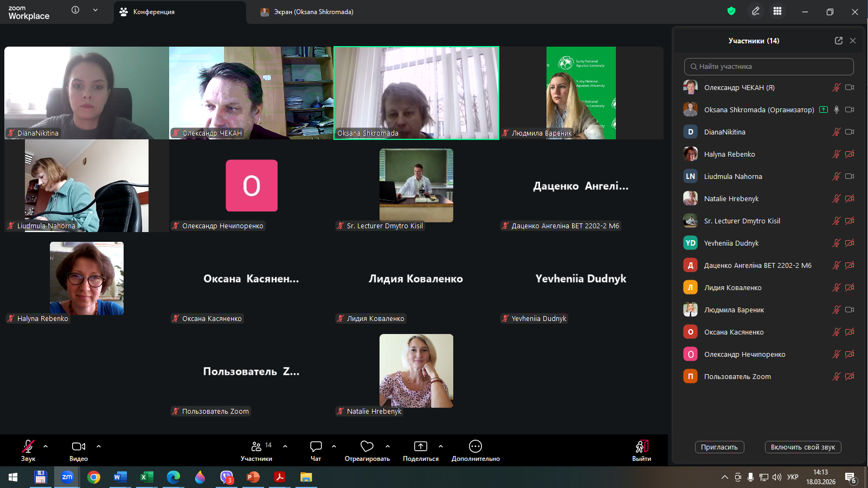
Task: Expand video options arrow next to camera
Action: (99, 446)
